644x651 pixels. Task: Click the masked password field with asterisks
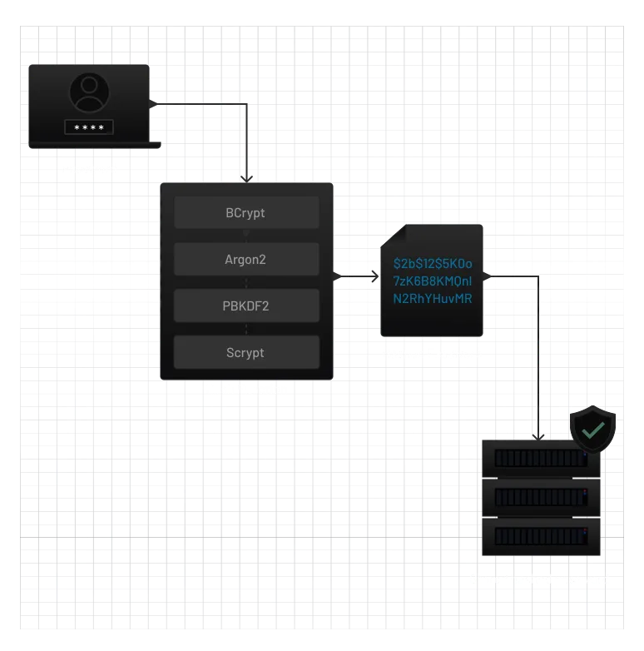[89, 127]
